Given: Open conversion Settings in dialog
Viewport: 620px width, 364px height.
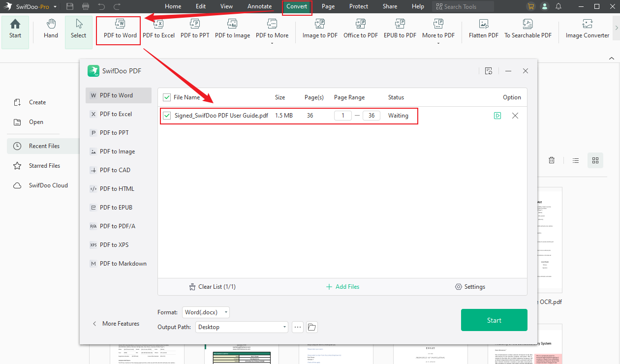Looking at the screenshot, I should pos(470,287).
